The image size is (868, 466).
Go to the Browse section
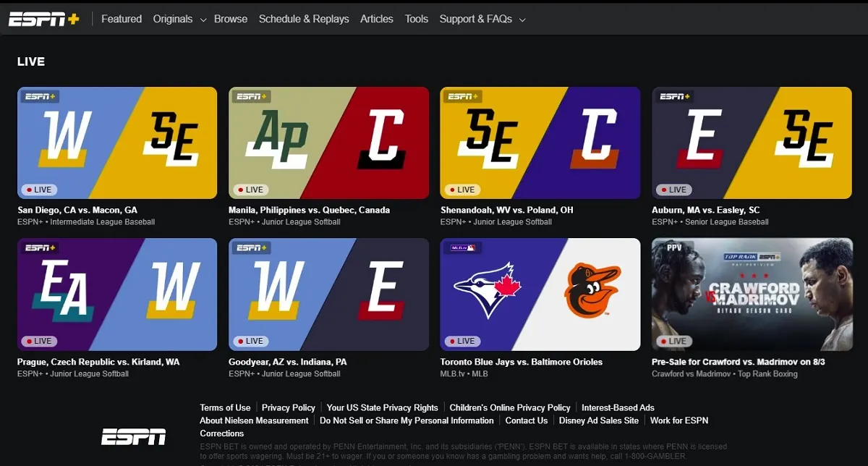point(231,19)
